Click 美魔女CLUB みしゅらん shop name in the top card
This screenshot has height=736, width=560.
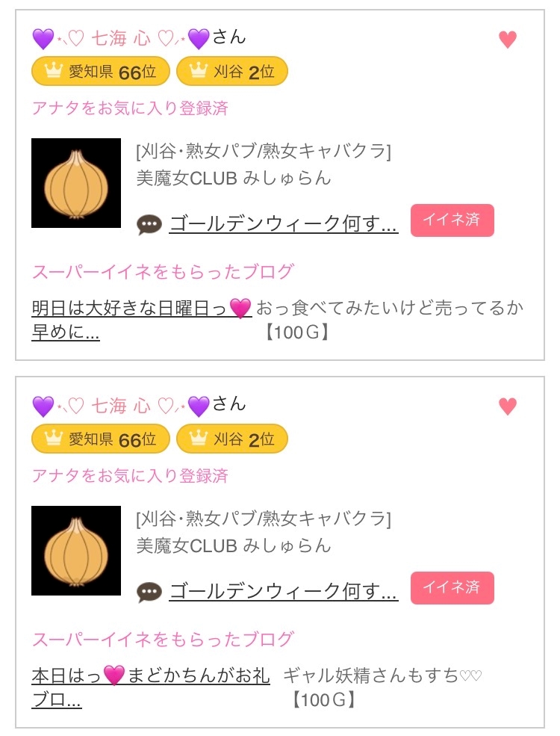[234, 178]
